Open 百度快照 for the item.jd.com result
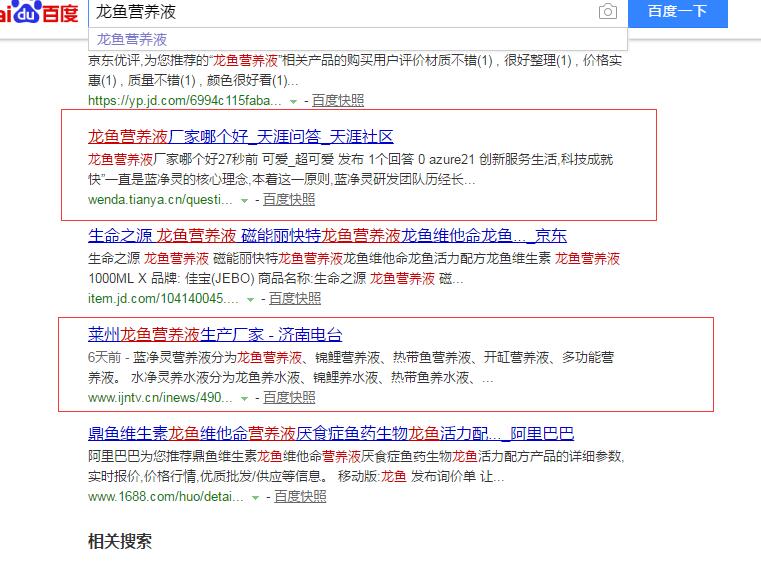 [x=294, y=298]
